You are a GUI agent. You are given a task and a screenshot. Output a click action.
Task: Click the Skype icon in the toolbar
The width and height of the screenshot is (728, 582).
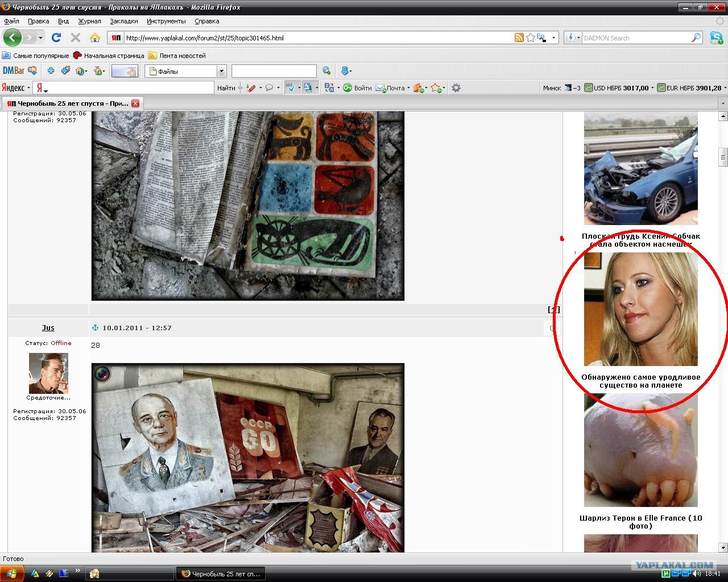pyautogui.click(x=715, y=38)
